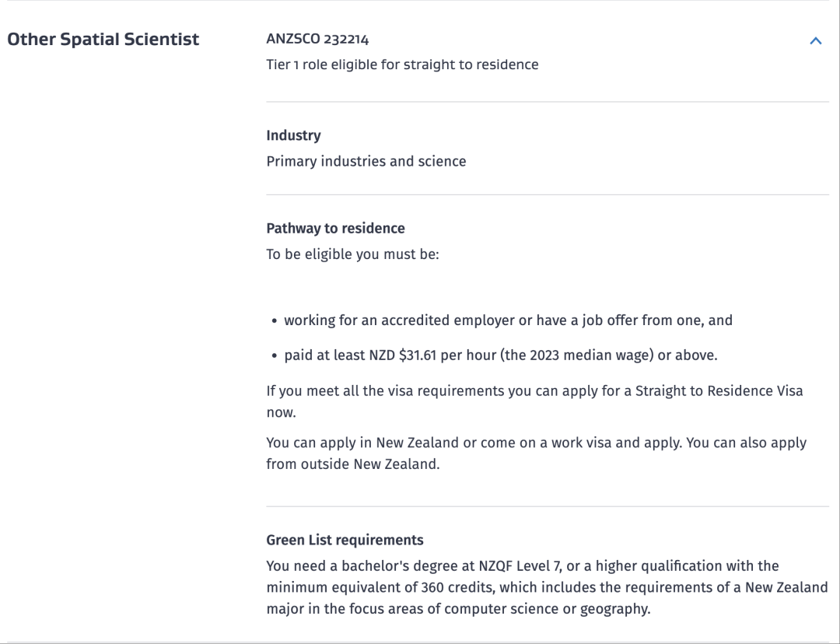Click the bullet dot before 'working for'
Image resolution: width=840 pixels, height=644 pixels.
(275, 320)
